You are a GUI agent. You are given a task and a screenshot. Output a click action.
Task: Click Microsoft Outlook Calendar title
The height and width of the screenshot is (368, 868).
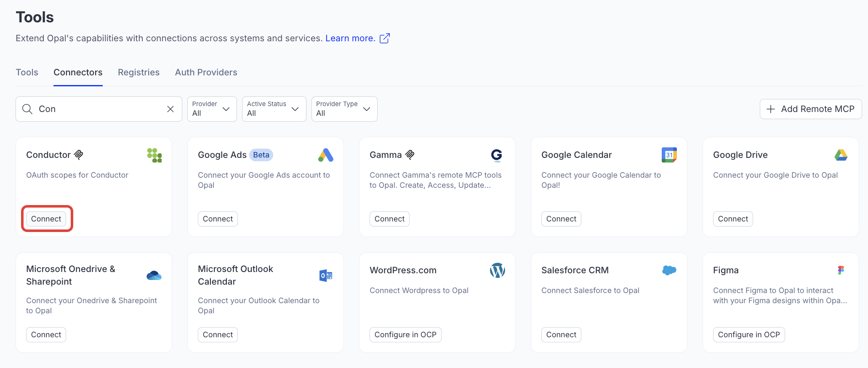point(236,275)
